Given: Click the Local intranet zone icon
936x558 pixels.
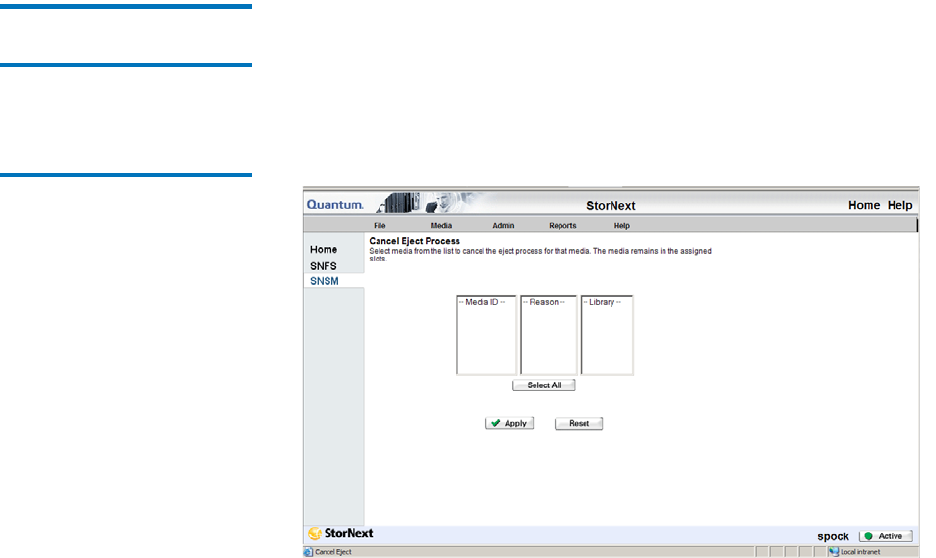Looking at the screenshot, I should click(x=833, y=552).
